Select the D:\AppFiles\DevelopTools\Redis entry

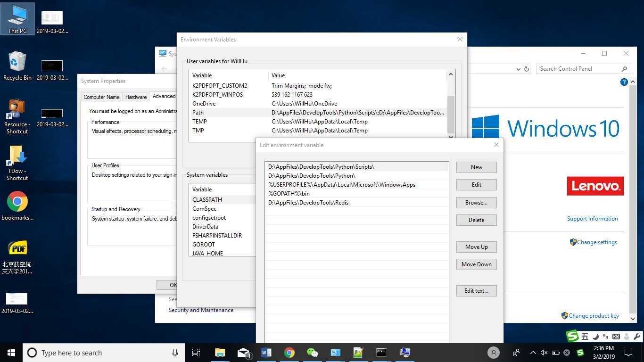pos(357,203)
